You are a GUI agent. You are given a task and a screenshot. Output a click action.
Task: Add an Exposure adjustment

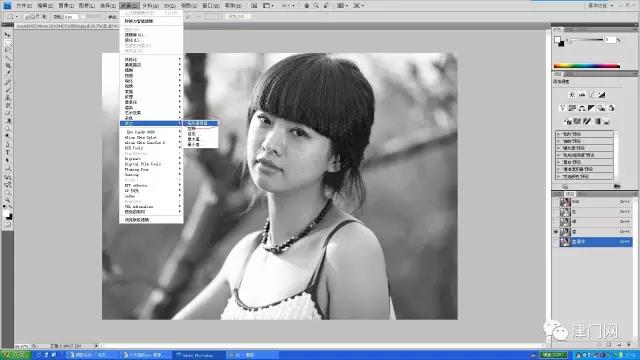coord(601,95)
